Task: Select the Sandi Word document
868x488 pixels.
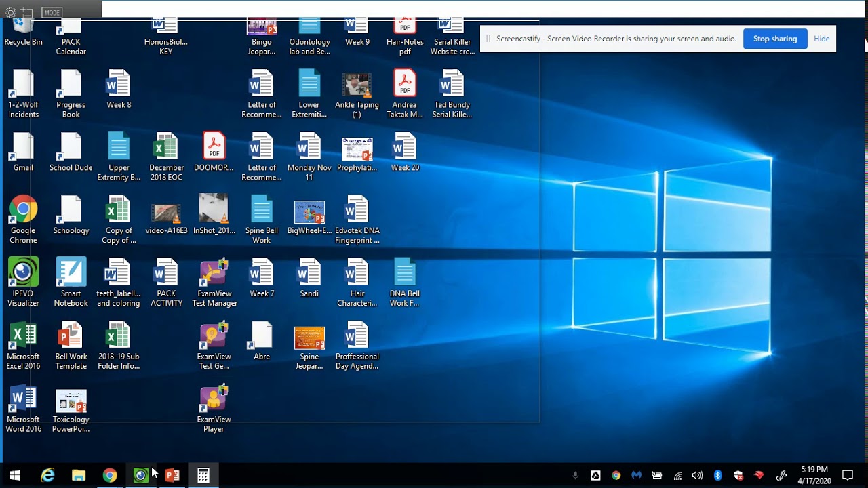Action: [309, 278]
